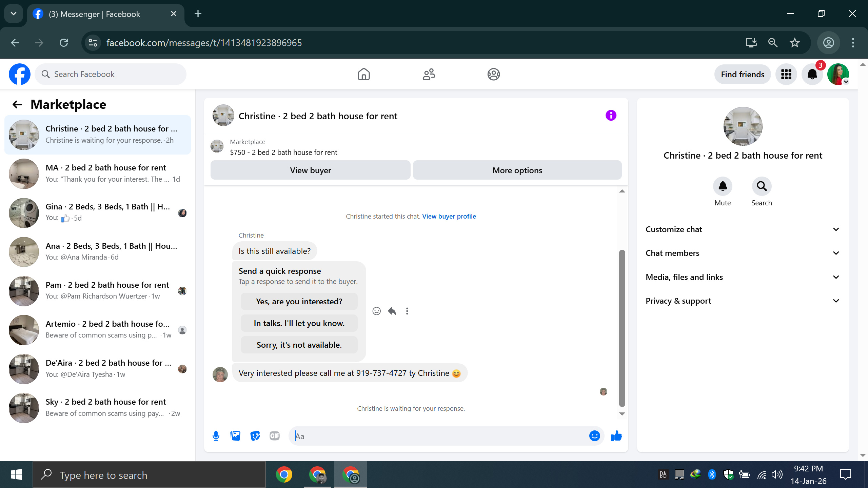Open notifications bell with 3 badge
868x488 pixels.
pos(812,74)
